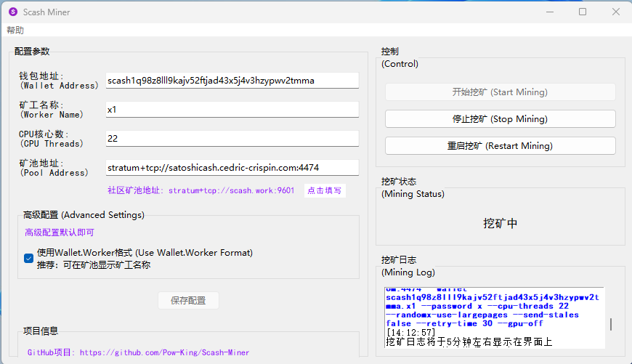The image size is (632, 364).
Task: Focus the Worker Name field containing x1
Action: tap(232, 110)
